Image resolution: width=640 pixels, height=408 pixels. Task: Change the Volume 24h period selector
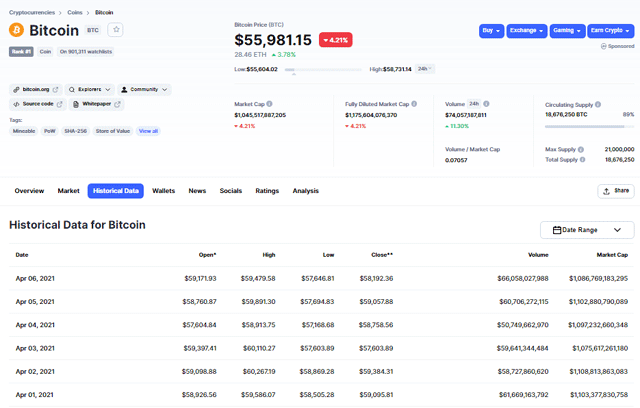click(x=474, y=104)
